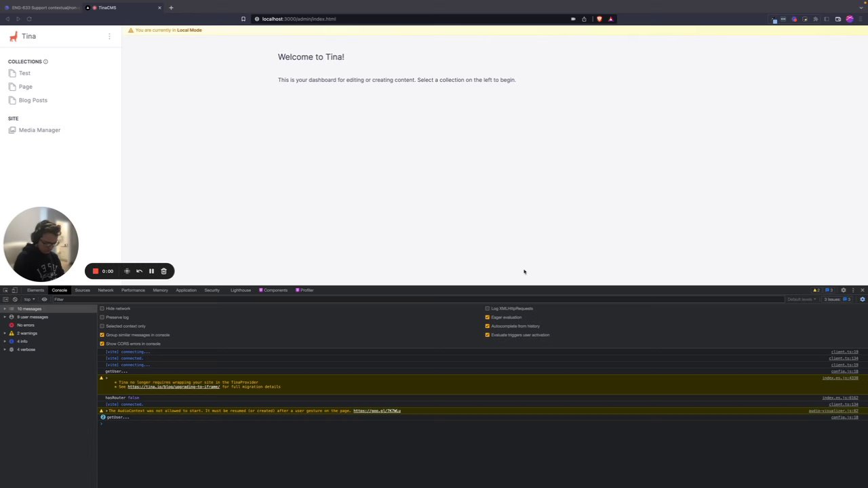Switch to the Elements tab
Image resolution: width=868 pixels, height=488 pixels.
35,290
